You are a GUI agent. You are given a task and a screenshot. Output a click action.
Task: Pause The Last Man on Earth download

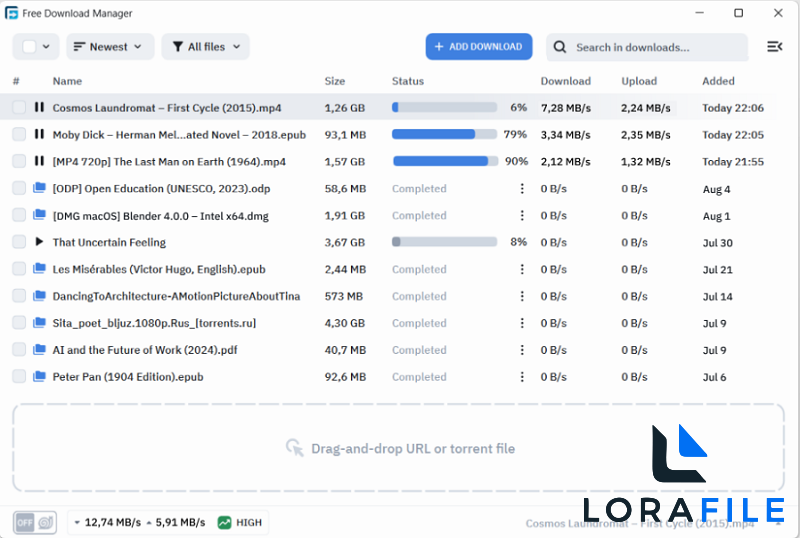(39, 161)
